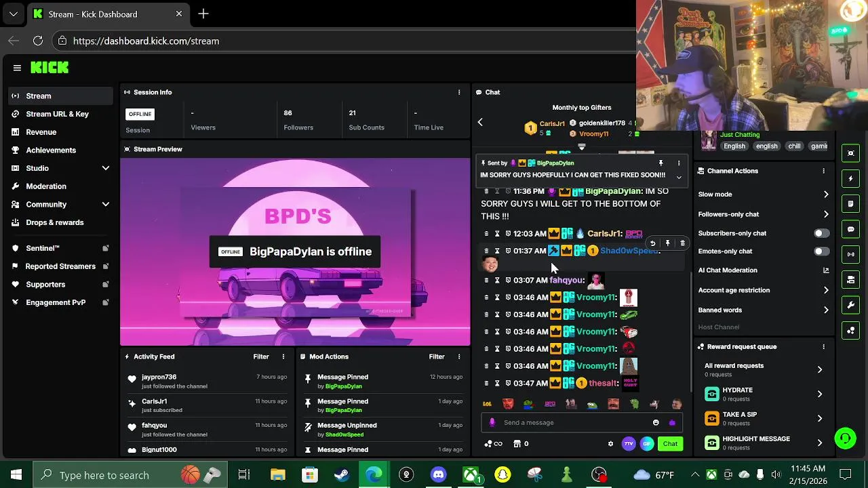Reload the page with browser refresh button

tap(38, 41)
